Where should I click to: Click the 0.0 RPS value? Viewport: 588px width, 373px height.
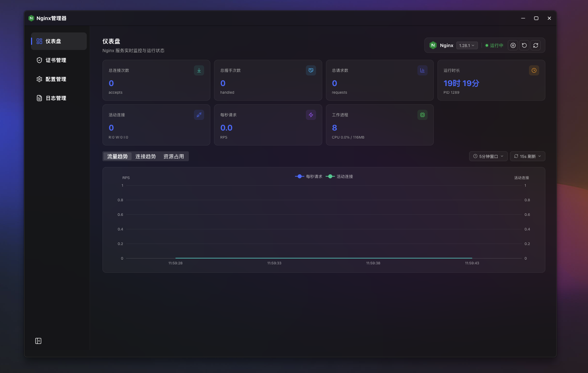tap(226, 128)
